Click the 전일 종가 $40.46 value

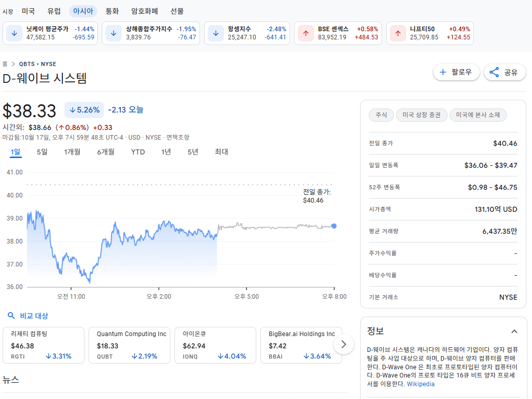505,144
